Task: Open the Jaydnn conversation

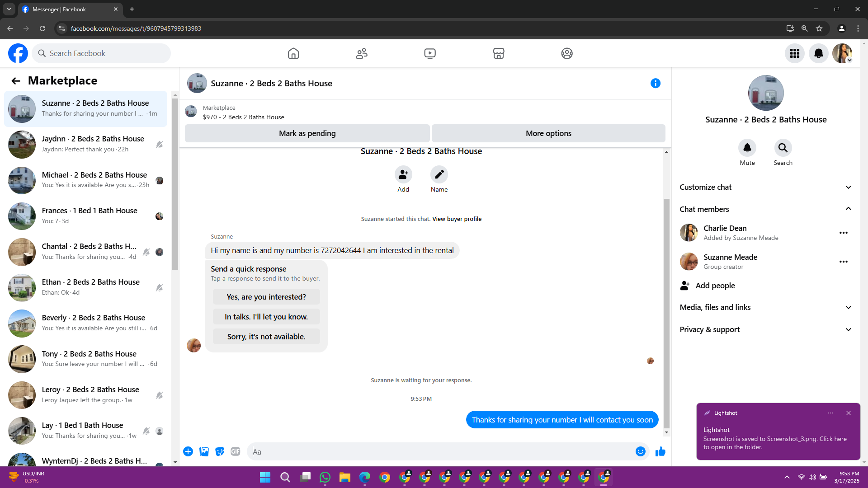Action: tap(86, 144)
